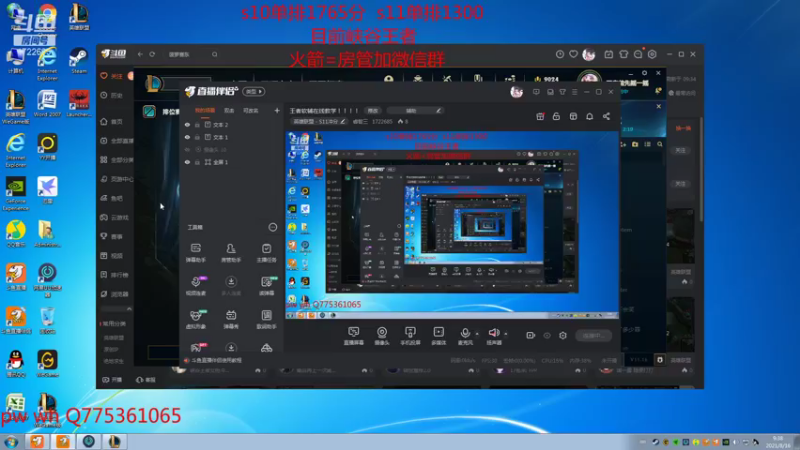Viewport: 800px width, 450px height.
Task: Open the 歌词助手 tool in the toolbox
Action: click(x=266, y=319)
